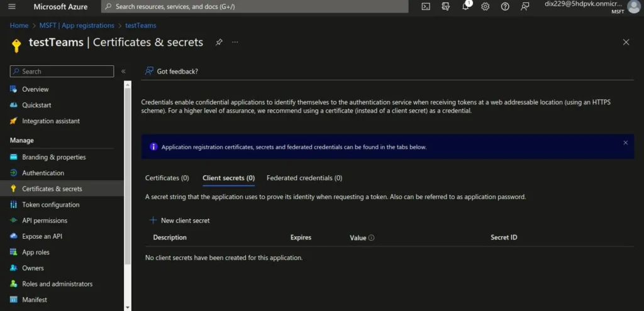Image resolution: width=644 pixels, height=311 pixels.
Task: Switch to the Federated credentials (0) tab
Action: coord(304,178)
